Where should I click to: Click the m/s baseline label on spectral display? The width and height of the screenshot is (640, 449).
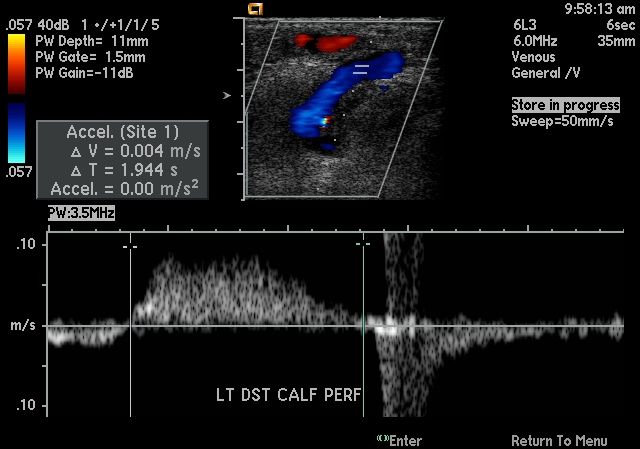click(22, 325)
